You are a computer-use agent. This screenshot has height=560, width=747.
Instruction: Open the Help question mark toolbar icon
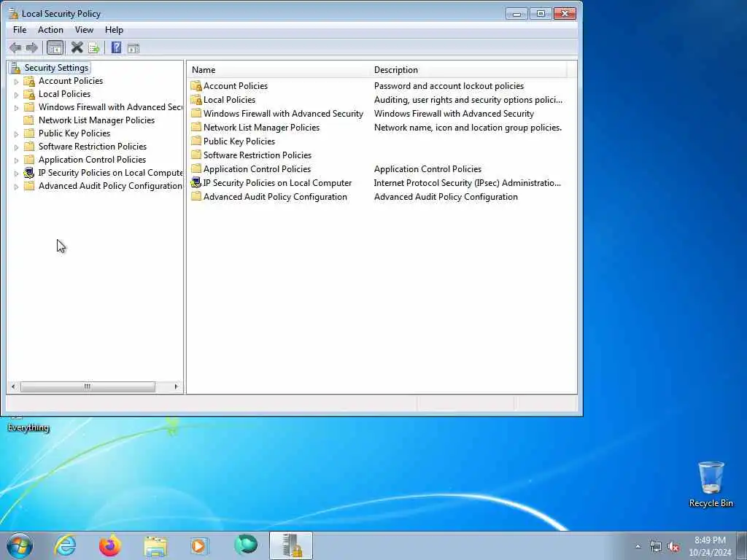(116, 47)
